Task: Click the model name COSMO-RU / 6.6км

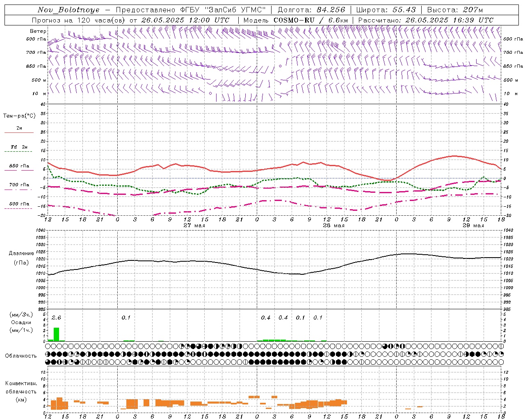Action: [x=311, y=20]
